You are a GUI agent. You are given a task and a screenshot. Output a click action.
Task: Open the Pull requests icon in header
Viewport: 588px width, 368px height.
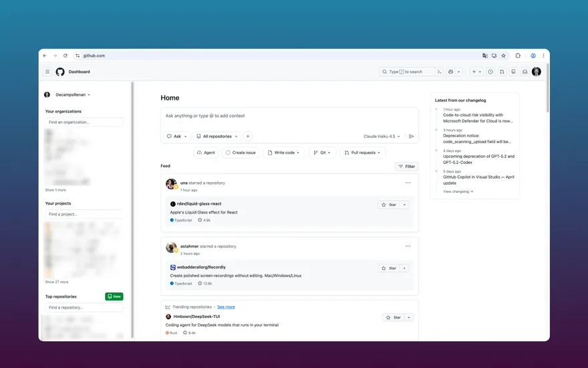(502, 72)
